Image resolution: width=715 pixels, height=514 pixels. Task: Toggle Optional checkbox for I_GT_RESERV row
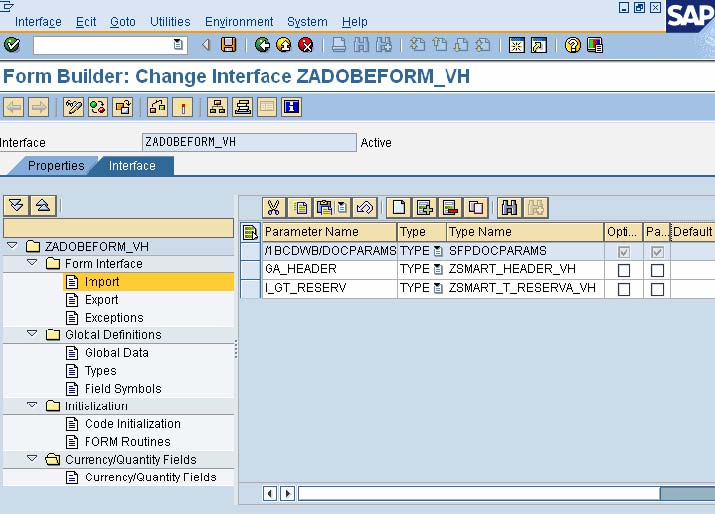click(x=624, y=289)
